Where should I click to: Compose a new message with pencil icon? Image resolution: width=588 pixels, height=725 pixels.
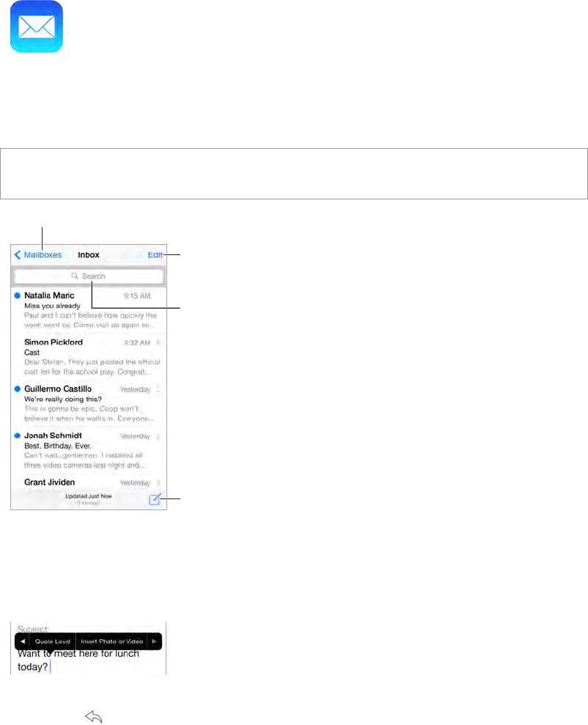(155, 499)
